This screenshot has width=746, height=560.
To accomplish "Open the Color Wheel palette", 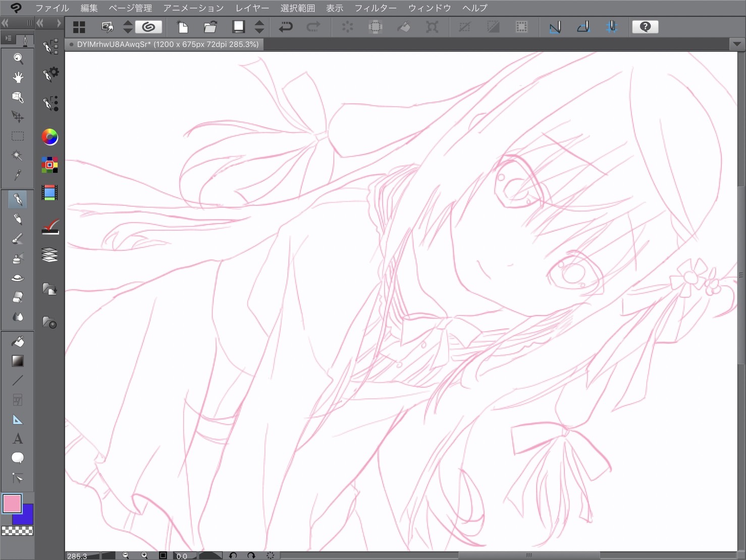I will click(x=49, y=137).
